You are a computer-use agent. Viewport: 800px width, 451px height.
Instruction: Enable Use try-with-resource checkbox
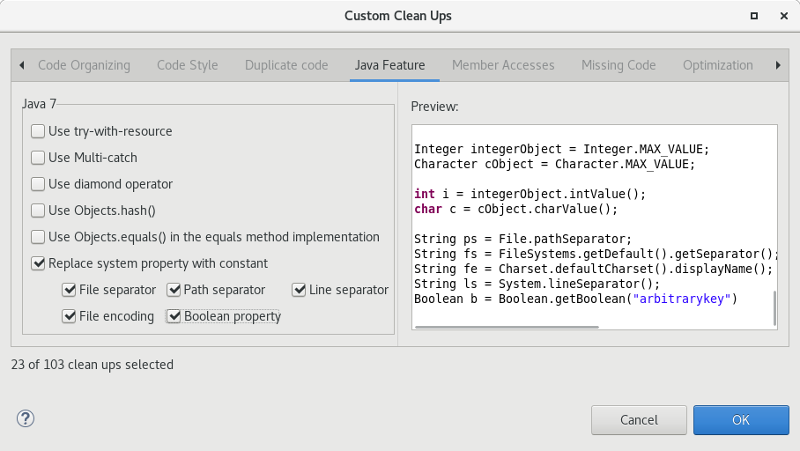(x=38, y=131)
